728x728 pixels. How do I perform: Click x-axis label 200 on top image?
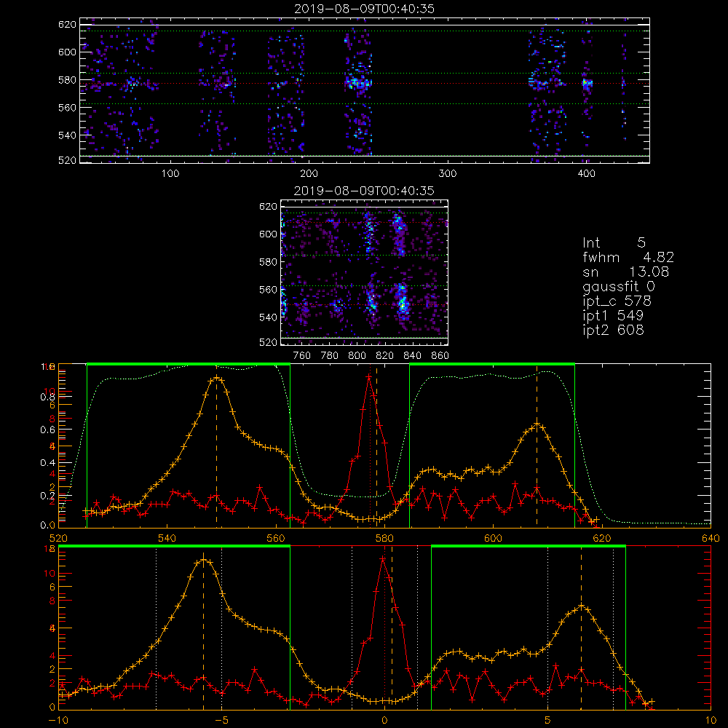(x=309, y=174)
